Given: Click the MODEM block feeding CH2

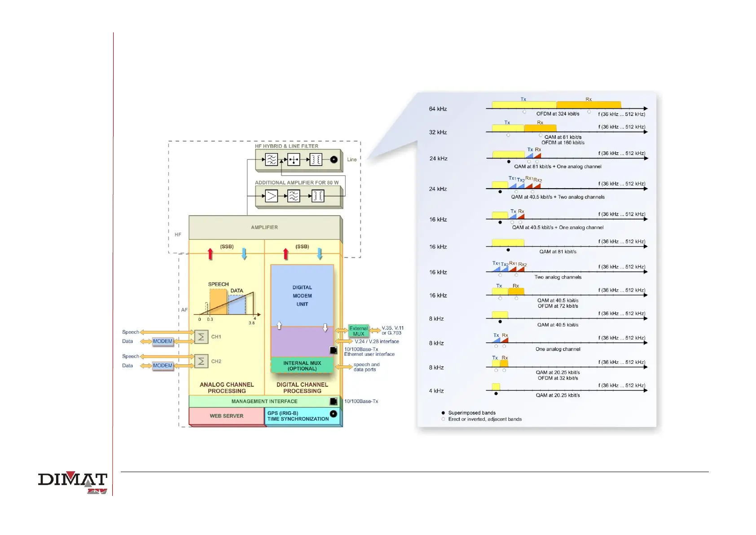Looking at the screenshot, I should (x=163, y=366).
